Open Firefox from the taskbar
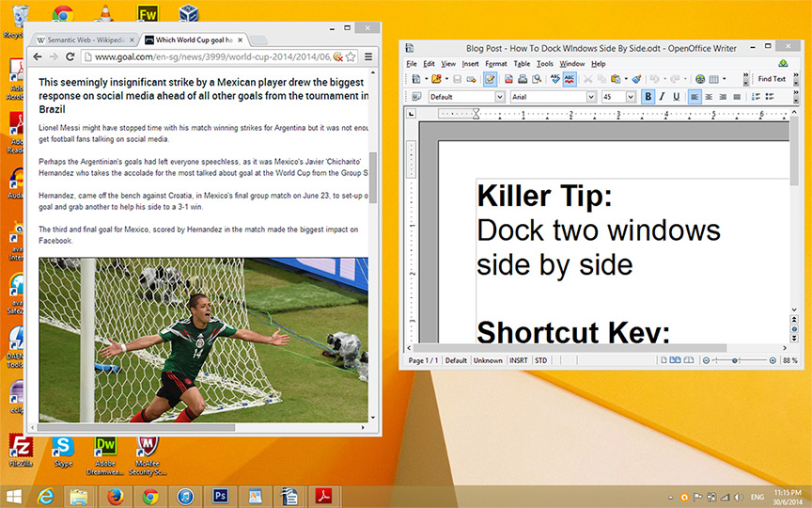The width and height of the screenshot is (812, 508). (115, 497)
